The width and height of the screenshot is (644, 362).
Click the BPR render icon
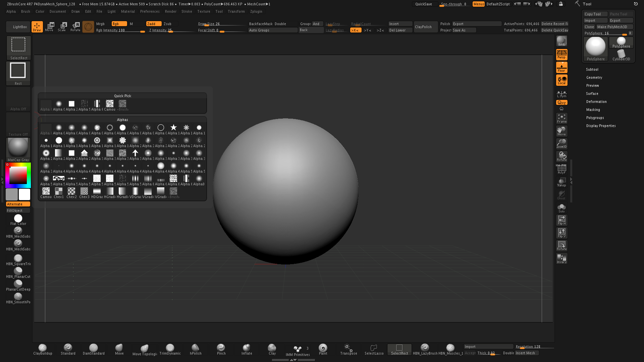click(x=561, y=41)
